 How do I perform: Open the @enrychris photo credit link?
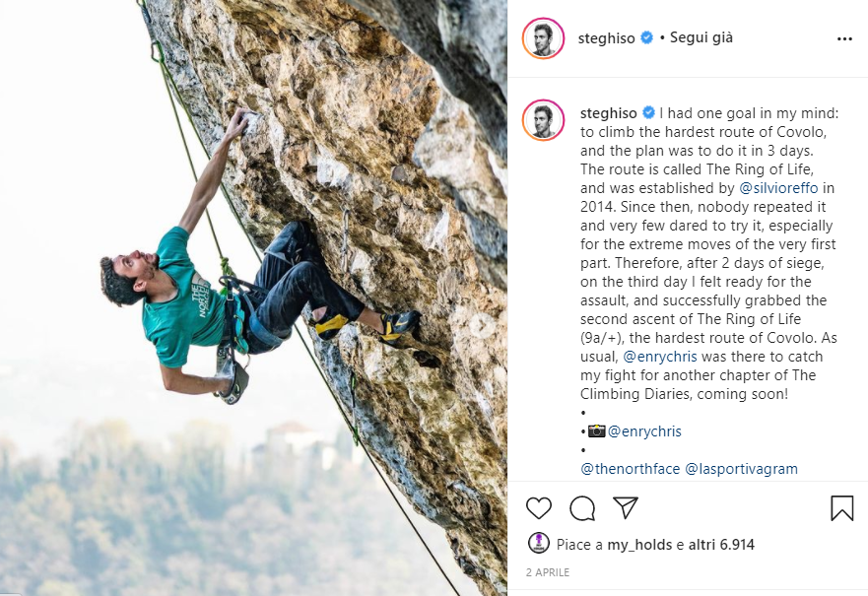pyautogui.click(x=644, y=431)
